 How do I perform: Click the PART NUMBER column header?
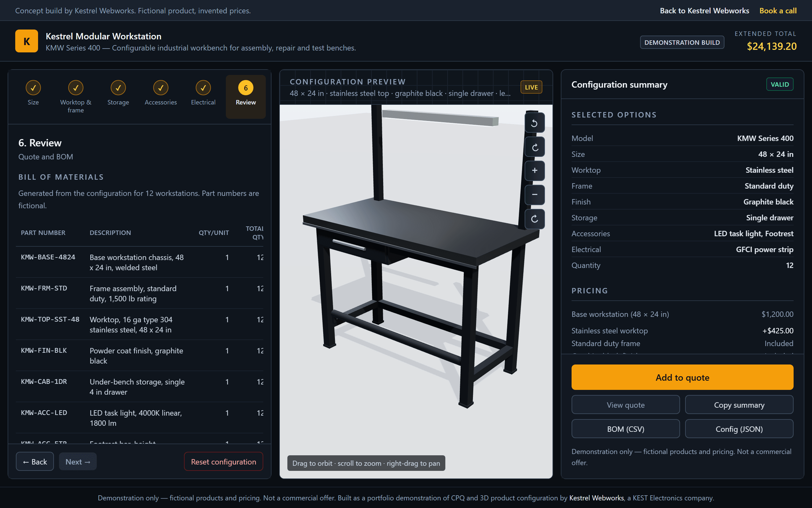43,232
